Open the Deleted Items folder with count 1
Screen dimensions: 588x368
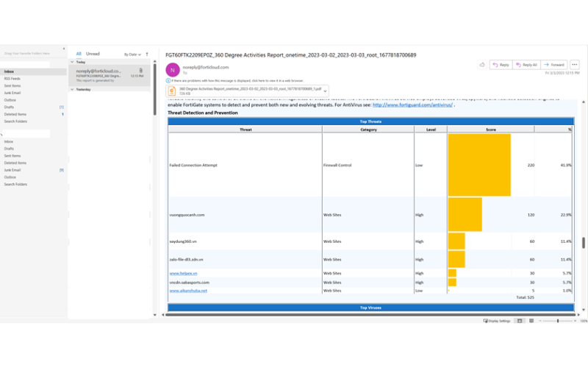click(33, 114)
